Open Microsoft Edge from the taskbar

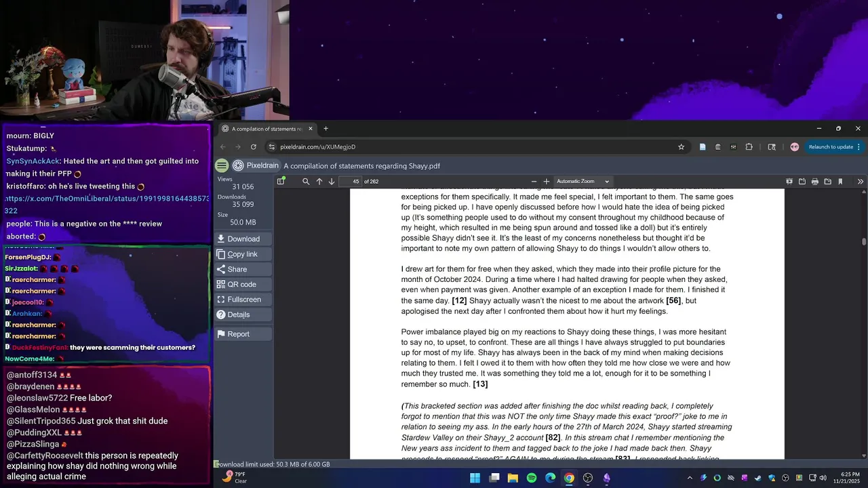click(x=551, y=478)
